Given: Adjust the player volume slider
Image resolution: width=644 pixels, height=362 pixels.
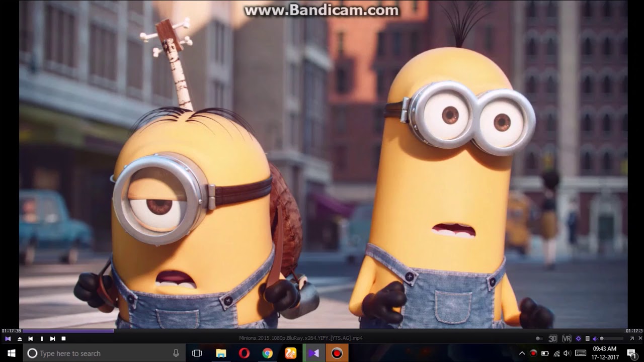Looking at the screenshot, I should [611, 338].
